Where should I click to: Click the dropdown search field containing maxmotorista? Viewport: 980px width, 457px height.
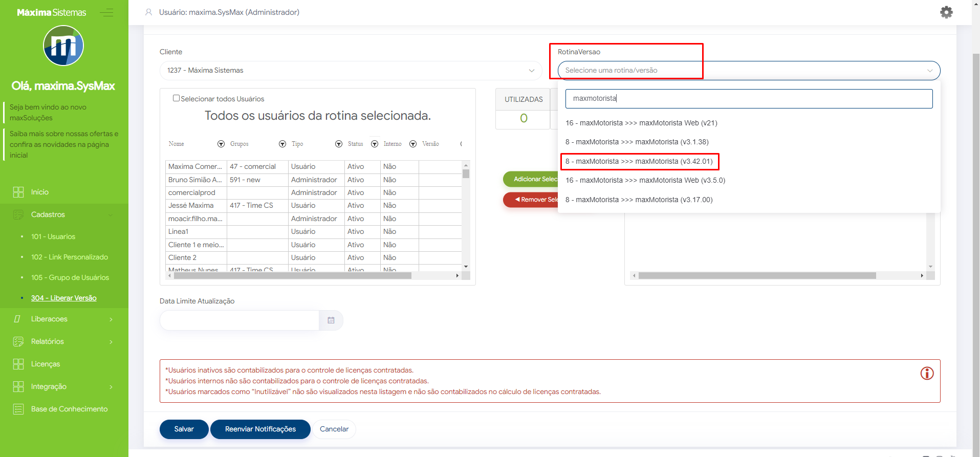coord(749,99)
